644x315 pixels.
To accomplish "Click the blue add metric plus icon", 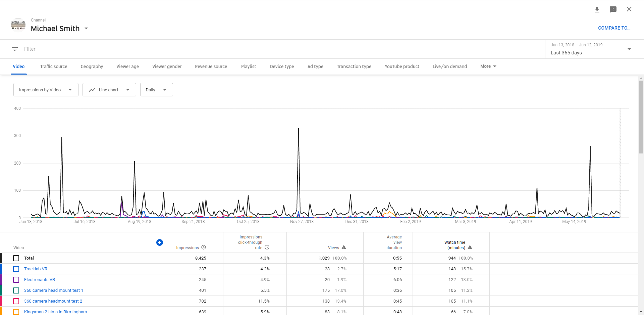I will [160, 242].
